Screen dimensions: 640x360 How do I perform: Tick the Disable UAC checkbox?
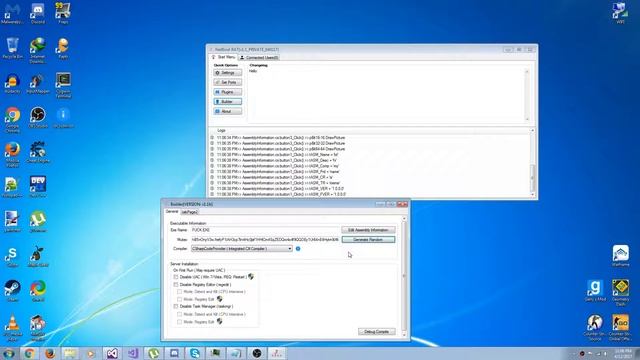(x=176, y=277)
